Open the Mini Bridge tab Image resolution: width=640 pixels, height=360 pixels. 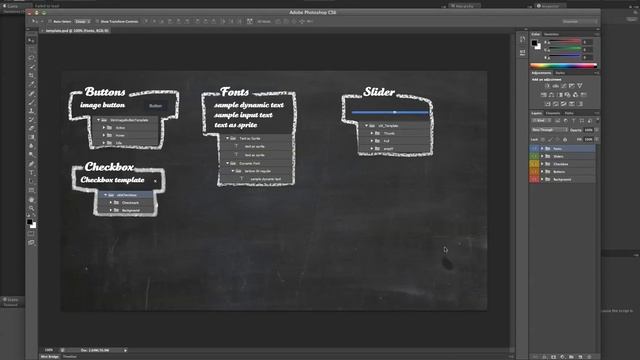point(50,357)
